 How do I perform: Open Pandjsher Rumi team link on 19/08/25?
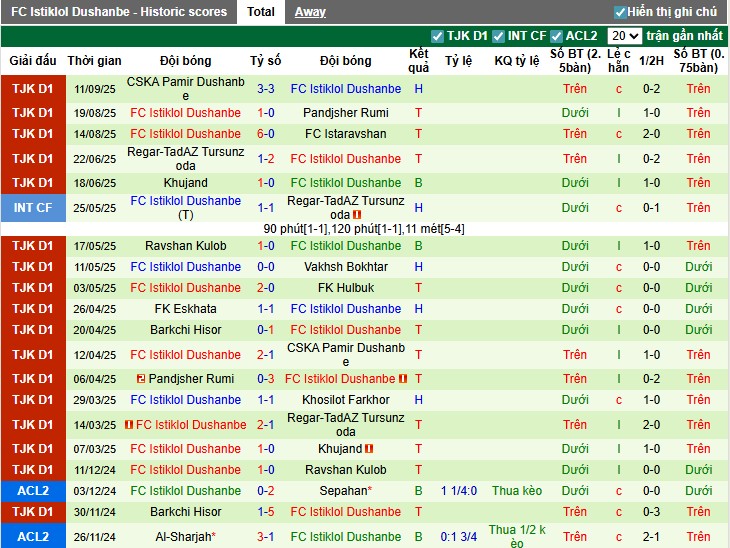[345, 113]
